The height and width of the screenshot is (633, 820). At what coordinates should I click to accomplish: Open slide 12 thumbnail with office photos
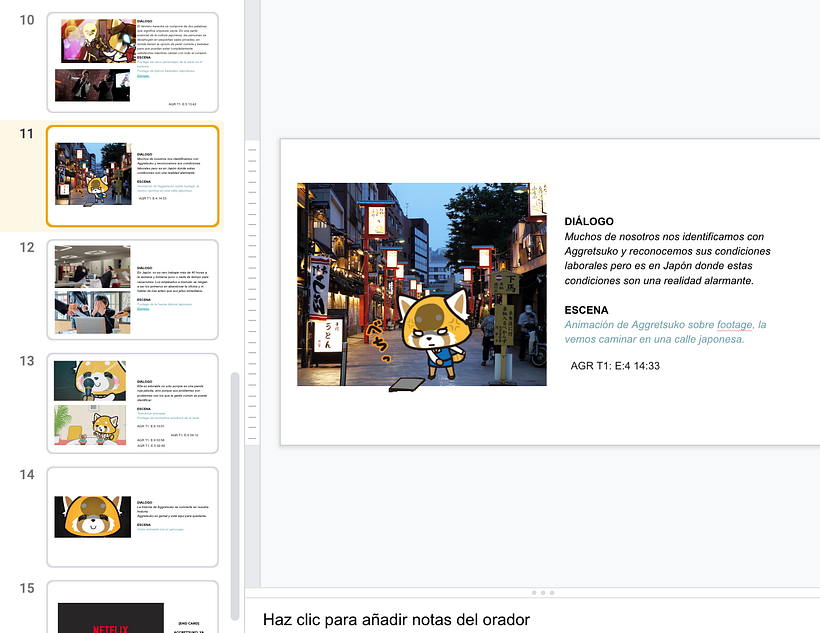tap(132, 289)
